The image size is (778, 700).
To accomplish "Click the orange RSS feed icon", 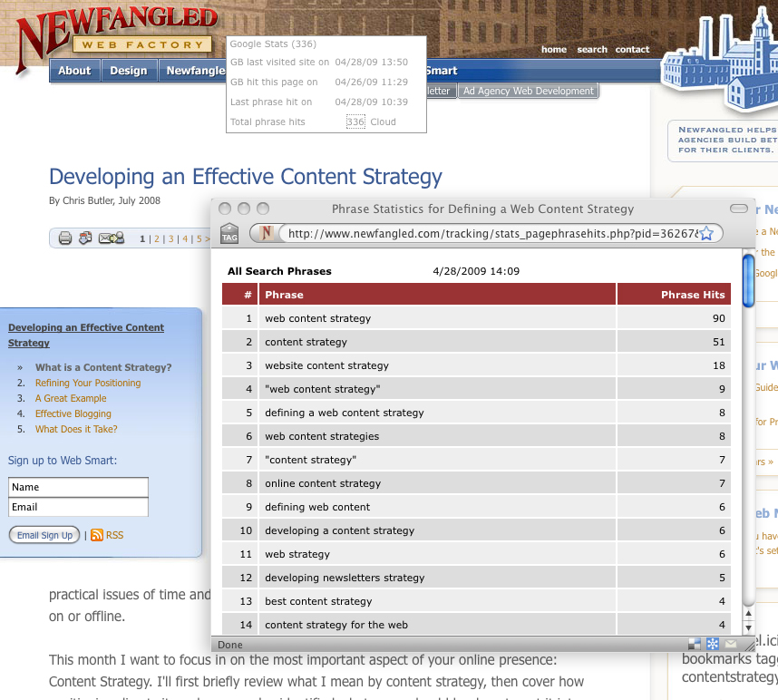I will [x=97, y=535].
